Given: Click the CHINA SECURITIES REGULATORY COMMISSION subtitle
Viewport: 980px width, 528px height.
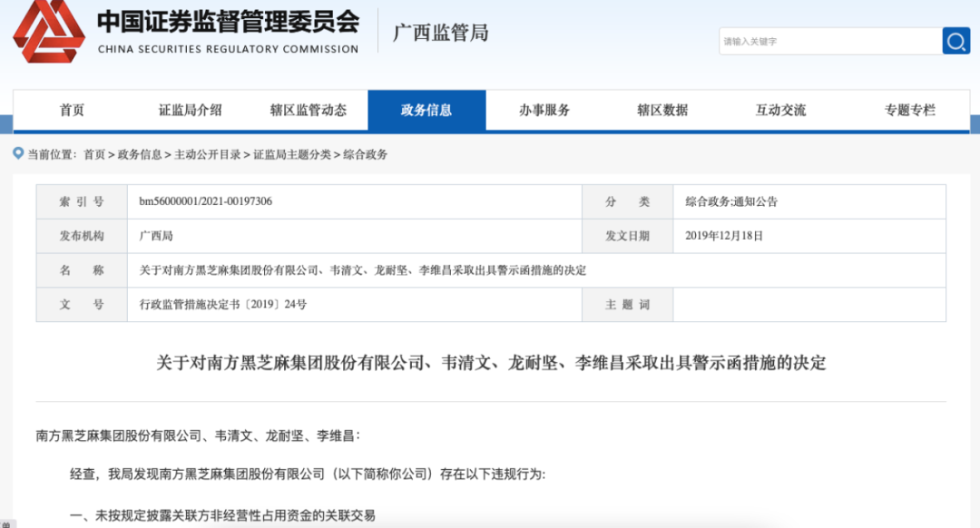Looking at the screenshot, I should click(228, 49).
